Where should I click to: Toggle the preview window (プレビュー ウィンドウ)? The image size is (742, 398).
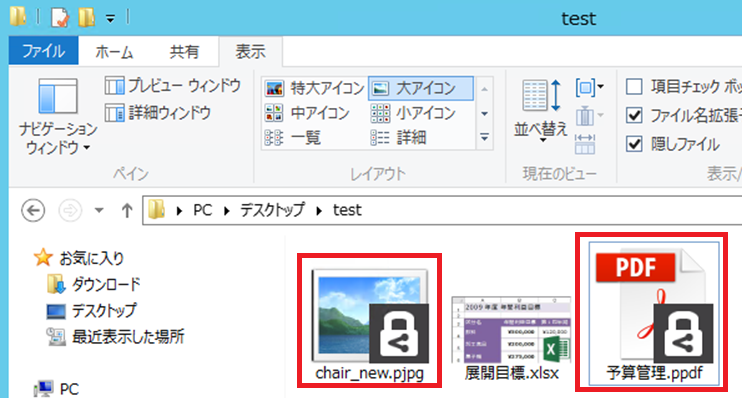[173, 86]
